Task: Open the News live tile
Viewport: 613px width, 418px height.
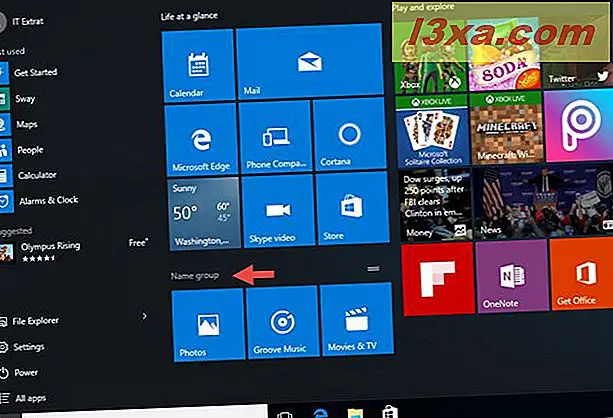Action: point(544,202)
